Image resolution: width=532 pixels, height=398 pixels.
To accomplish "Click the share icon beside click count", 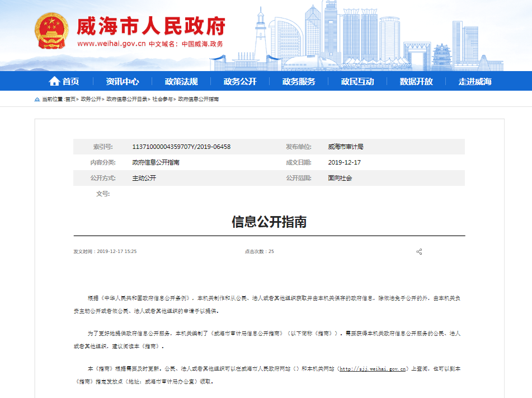I will (419, 252).
